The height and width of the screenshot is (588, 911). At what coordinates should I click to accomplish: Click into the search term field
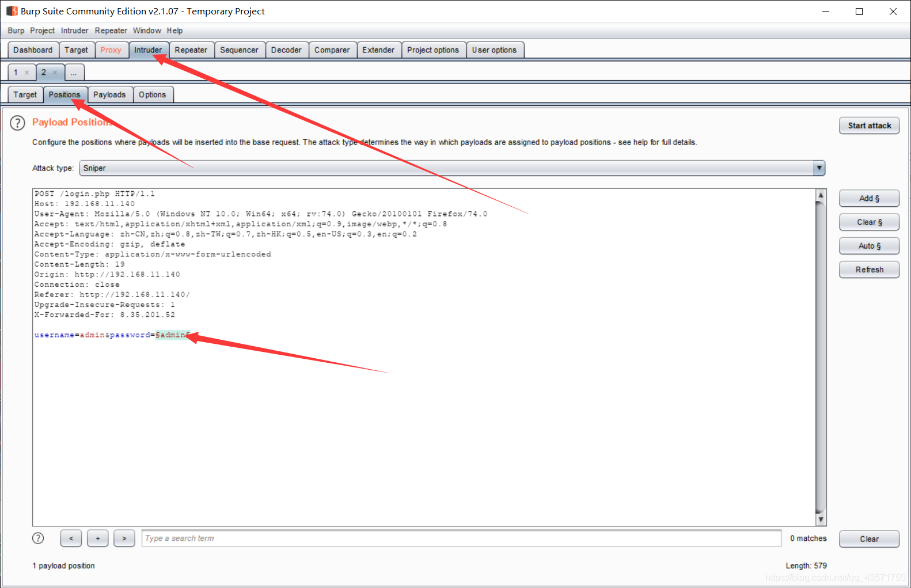pos(461,538)
